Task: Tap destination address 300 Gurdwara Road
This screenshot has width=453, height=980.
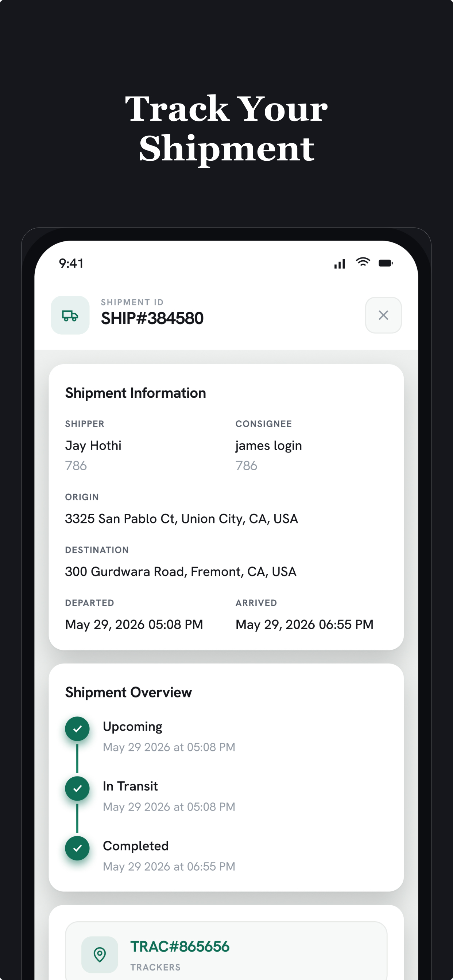Action: pos(181,571)
